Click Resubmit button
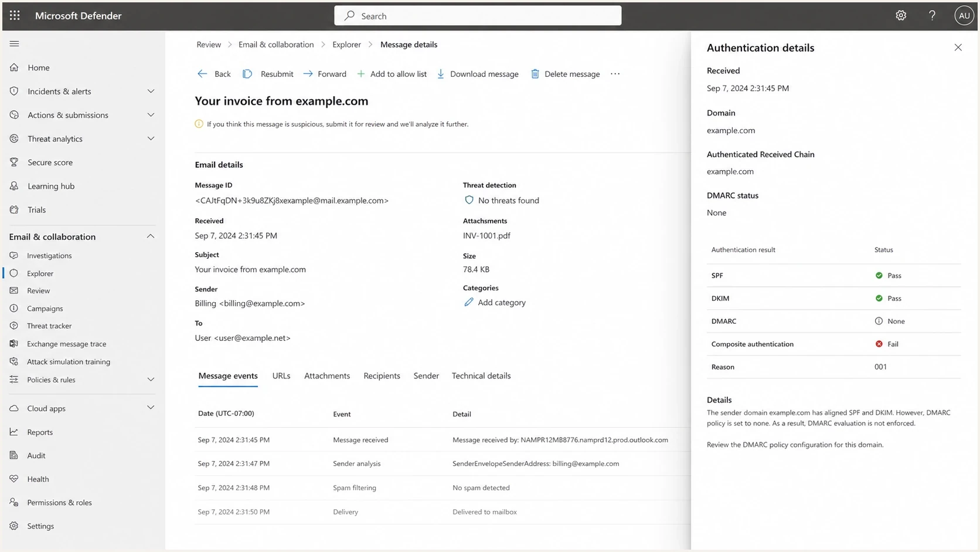980x552 pixels. click(268, 74)
